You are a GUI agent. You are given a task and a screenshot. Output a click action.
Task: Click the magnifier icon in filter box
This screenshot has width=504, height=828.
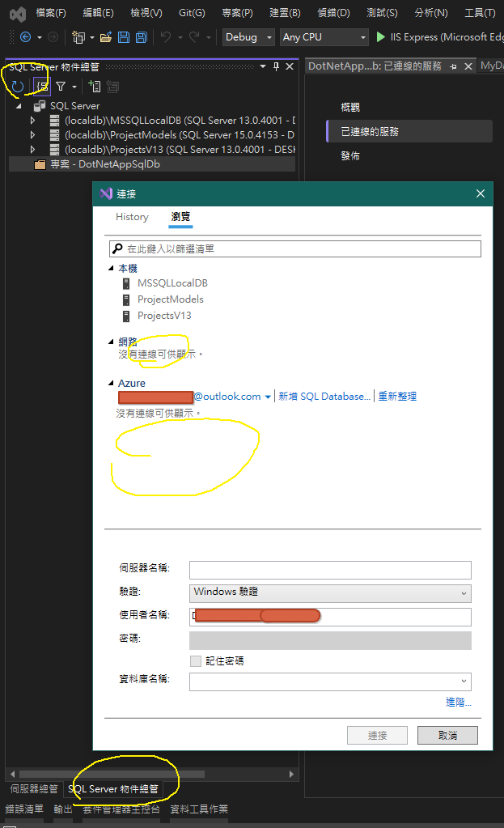pyautogui.click(x=117, y=248)
